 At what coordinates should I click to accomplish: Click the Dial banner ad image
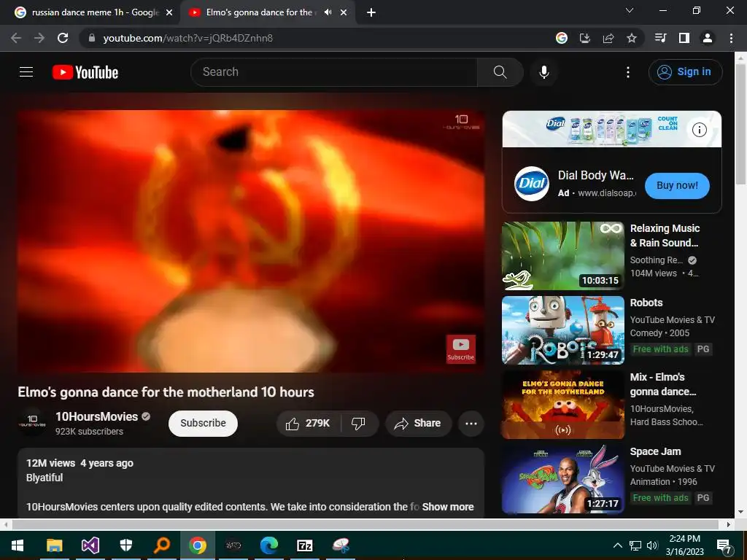(612, 129)
